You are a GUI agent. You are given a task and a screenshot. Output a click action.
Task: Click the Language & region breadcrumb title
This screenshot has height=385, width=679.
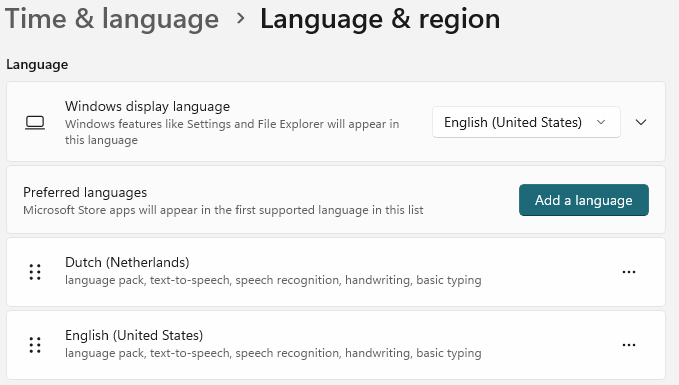380,19
